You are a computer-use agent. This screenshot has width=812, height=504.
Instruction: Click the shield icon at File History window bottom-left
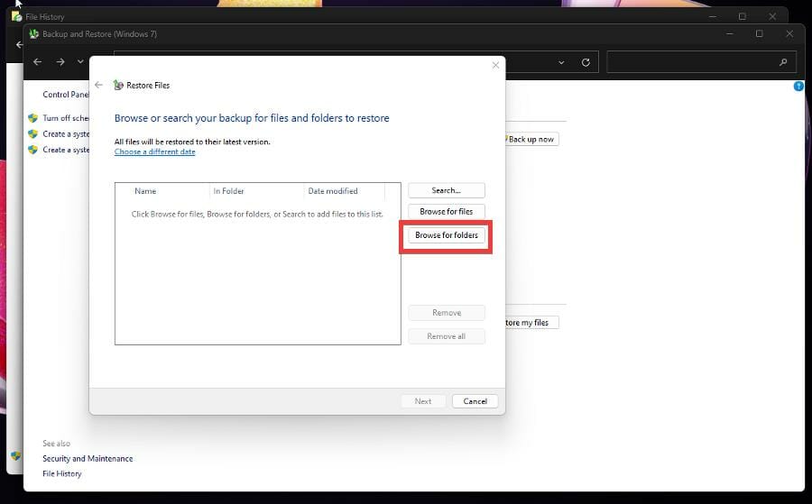[x=16, y=456]
